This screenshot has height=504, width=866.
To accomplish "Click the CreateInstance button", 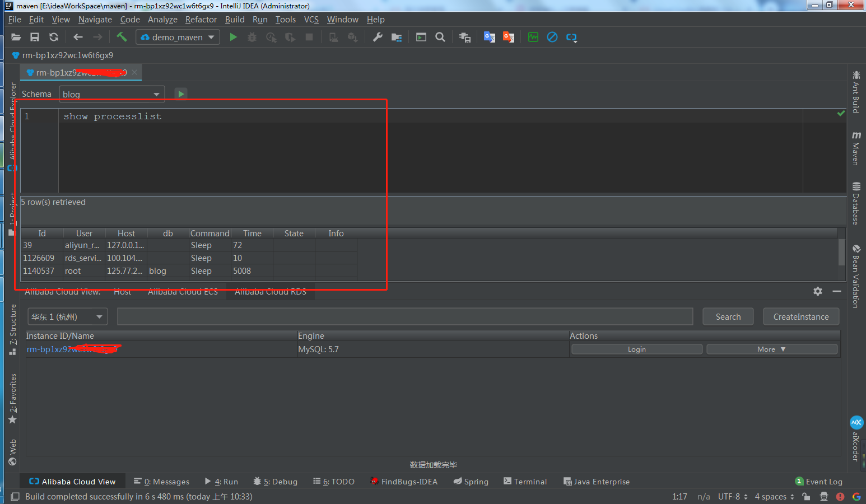I will pyautogui.click(x=801, y=316).
